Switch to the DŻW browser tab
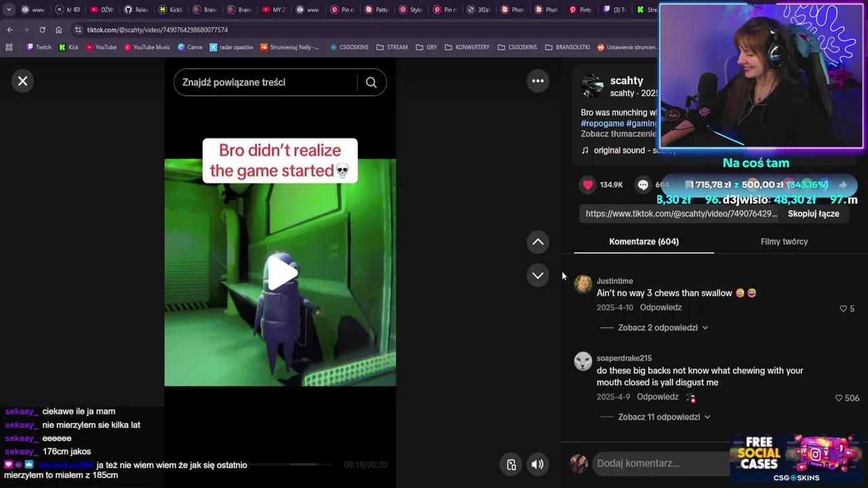 coord(102,10)
